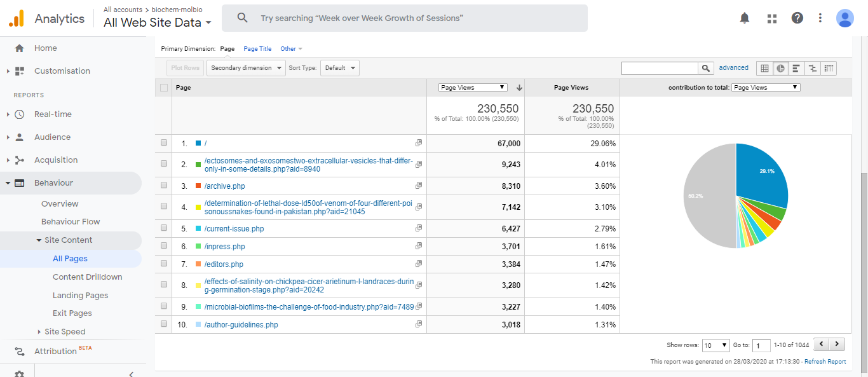Click the help question mark icon

[x=797, y=18]
